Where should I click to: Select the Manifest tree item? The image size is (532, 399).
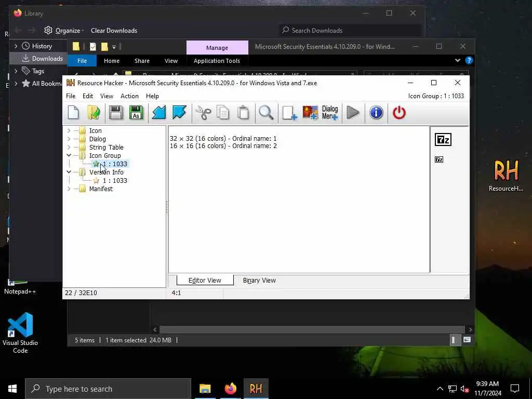[101, 189]
